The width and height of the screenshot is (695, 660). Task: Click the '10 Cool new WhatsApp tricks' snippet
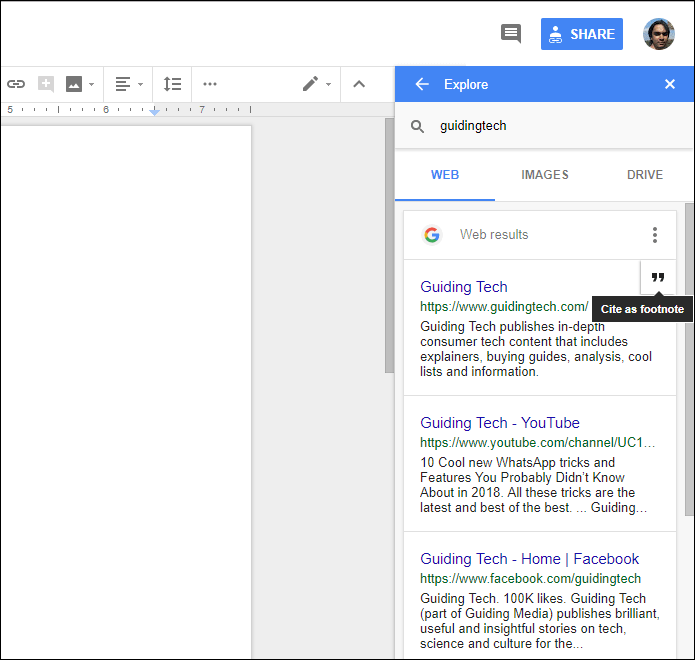(533, 485)
